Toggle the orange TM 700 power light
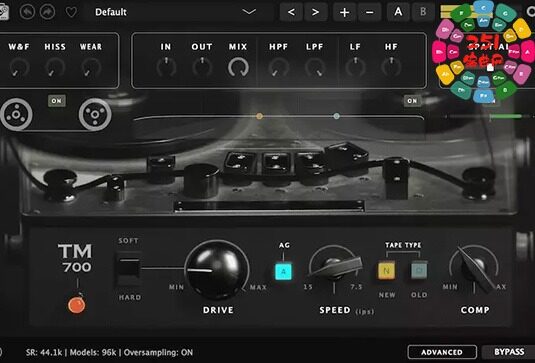Viewport: 535px width, 363px height. 76,305
